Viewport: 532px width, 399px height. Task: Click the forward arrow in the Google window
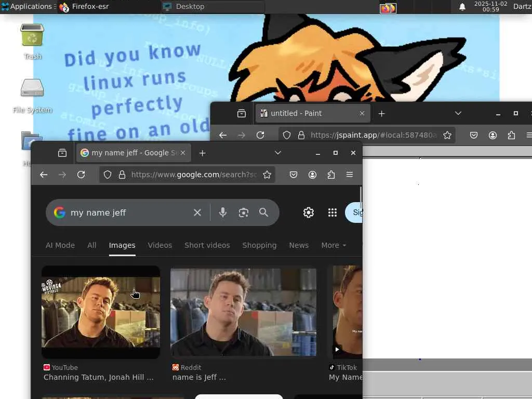(x=62, y=175)
